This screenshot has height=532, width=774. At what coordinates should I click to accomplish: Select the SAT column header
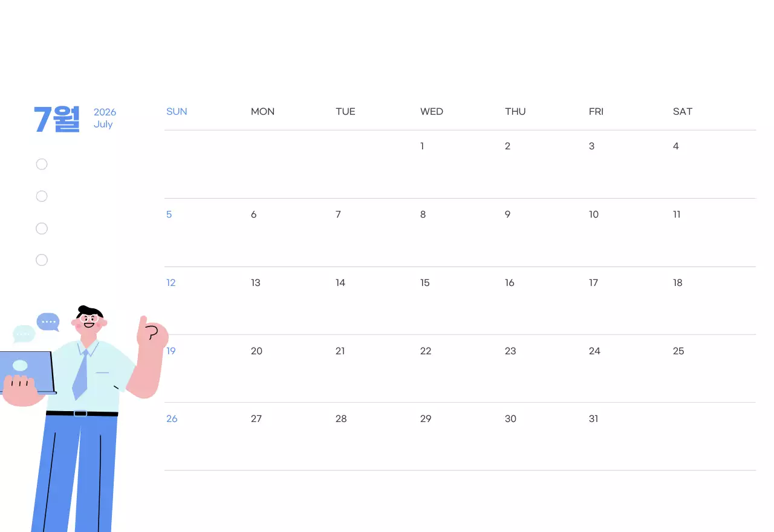click(683, 112)
